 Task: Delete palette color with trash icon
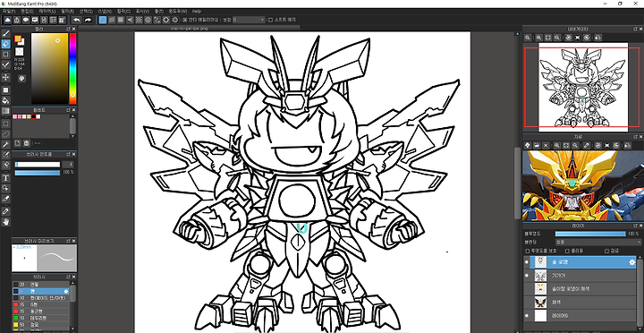click(x=26, y=143)
